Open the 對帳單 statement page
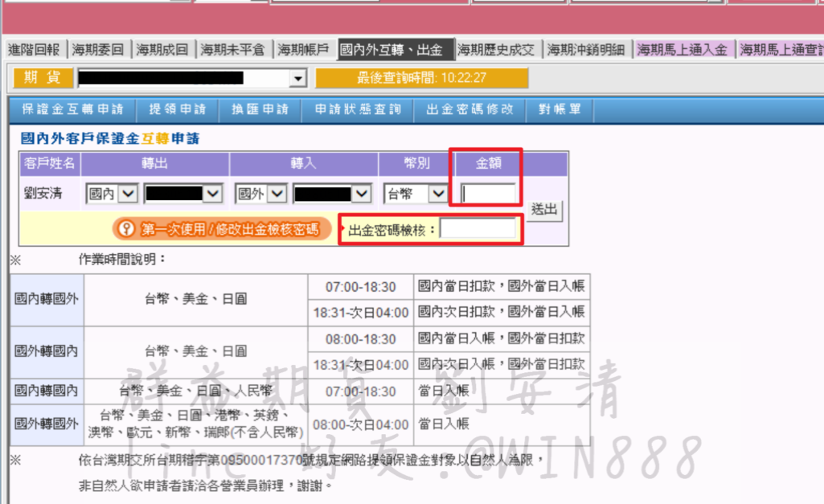 point(560,109)
